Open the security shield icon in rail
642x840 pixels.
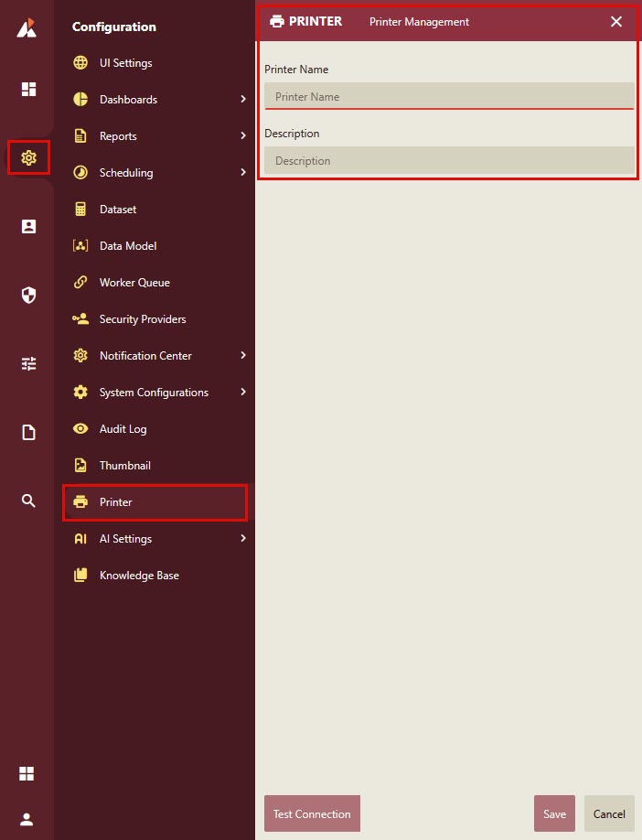pos(28,295)
